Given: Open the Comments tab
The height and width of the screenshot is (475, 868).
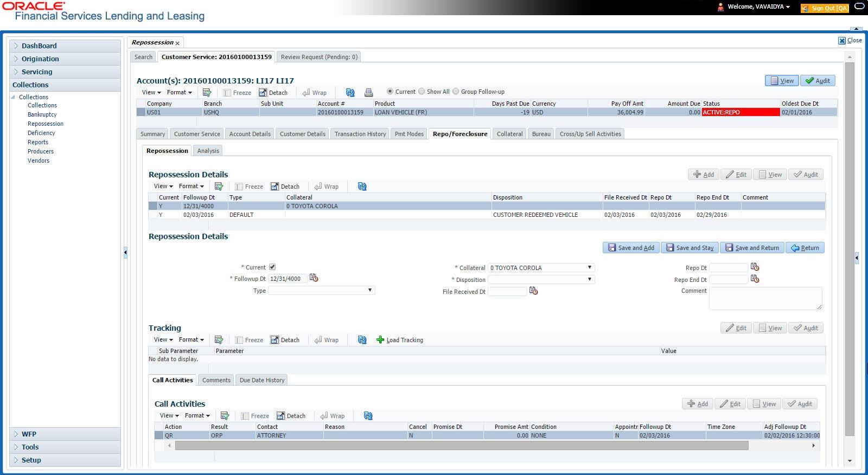Looking at the screenshot, I should coord(216,380).
